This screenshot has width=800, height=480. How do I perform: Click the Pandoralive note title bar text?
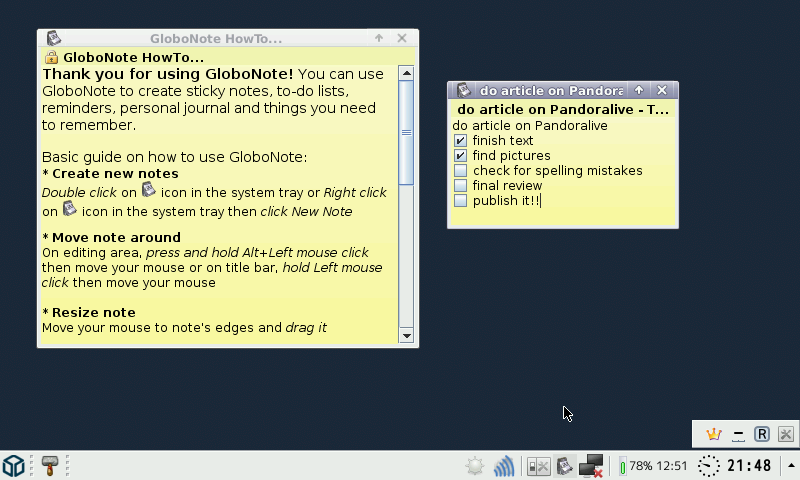coord(551,91)
